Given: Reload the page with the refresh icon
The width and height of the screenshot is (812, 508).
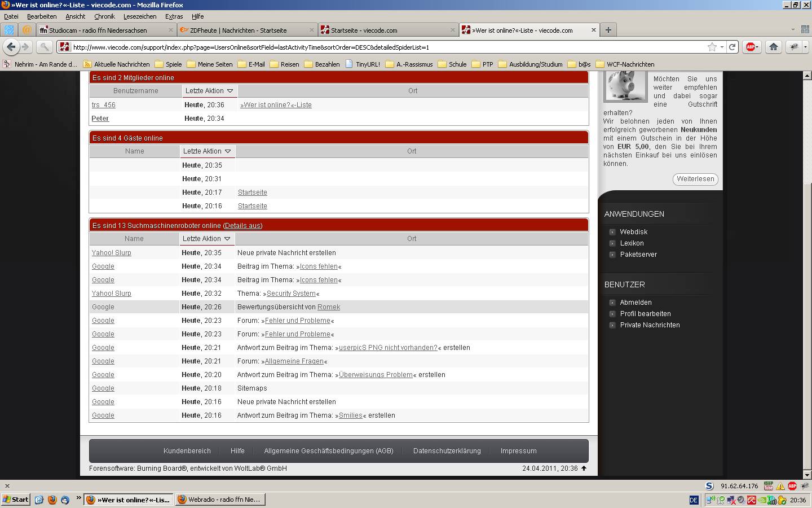Looking at the screenshot, I should (732, 47).
